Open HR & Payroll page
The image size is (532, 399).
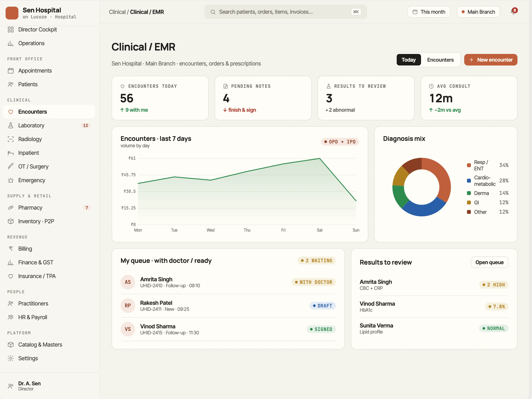(49, 317)
